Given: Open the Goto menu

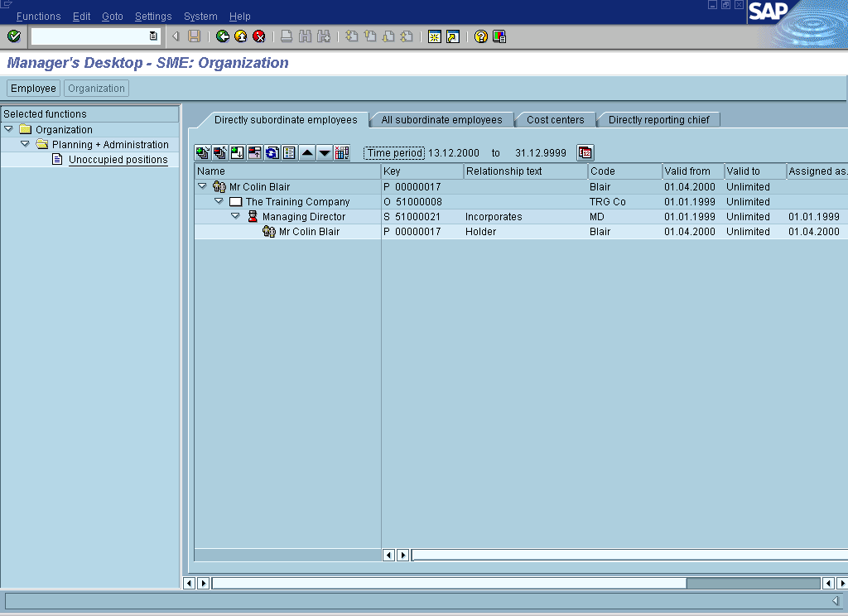Looking at the screenshot, I should 113,17.
